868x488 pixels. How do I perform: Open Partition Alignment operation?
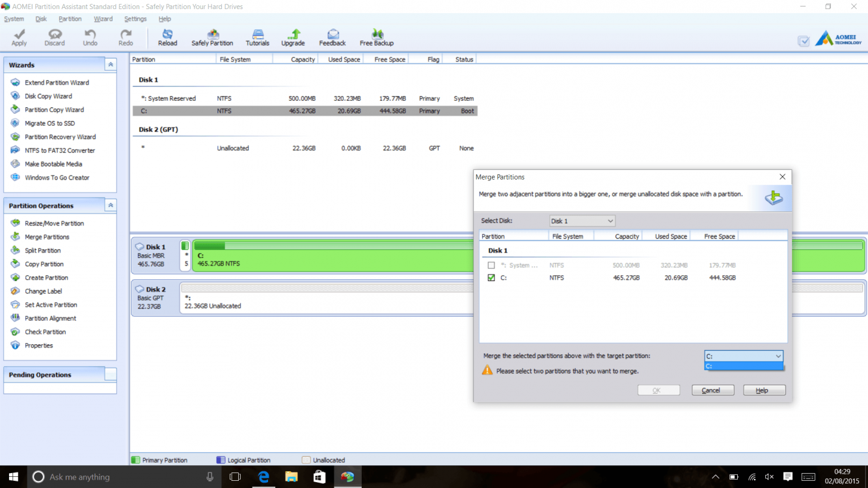click(x=44, y=319)
